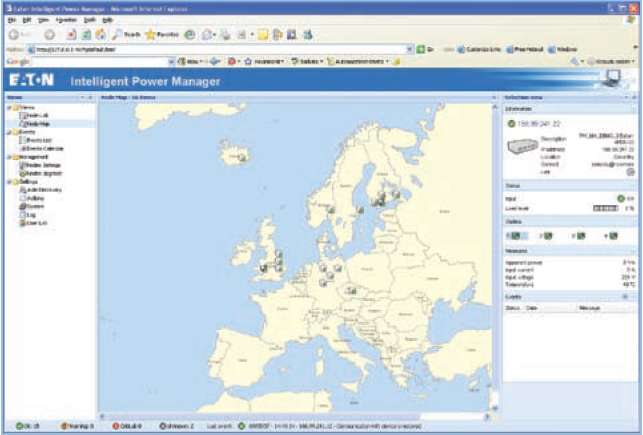Viewport: 643px width, 435px height.
Task: Click the UPS marker in Norway
Action: click(x=331, y=210)
